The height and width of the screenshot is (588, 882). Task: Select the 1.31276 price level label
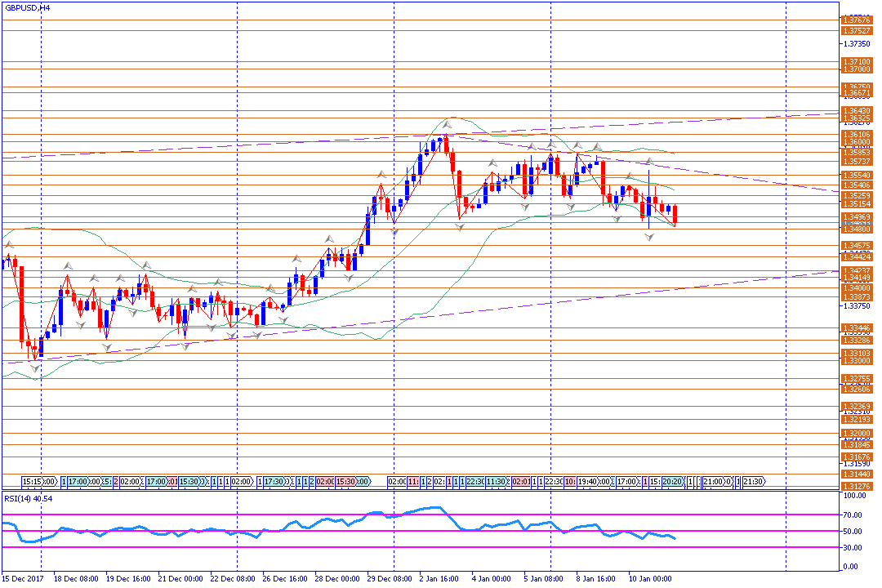coord(856,487)
